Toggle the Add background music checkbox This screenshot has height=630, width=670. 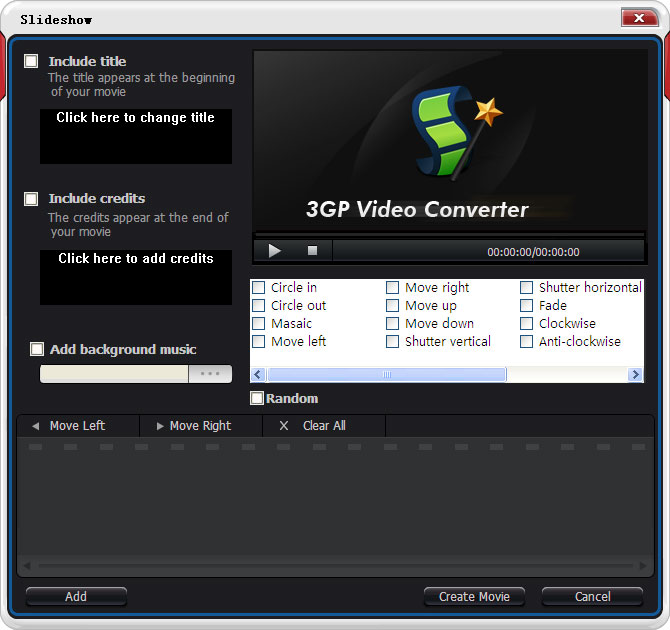coord(37,349)
